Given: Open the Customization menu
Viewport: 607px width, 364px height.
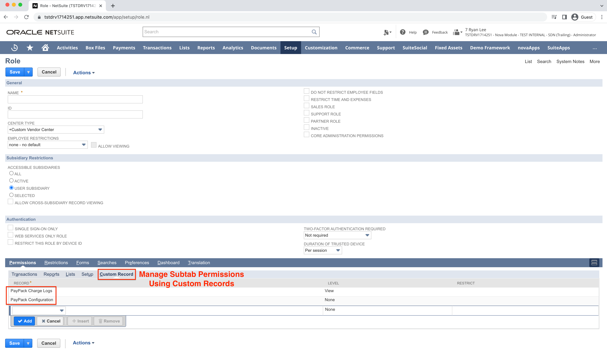Looking at the screenshot, I should [321, 48].
